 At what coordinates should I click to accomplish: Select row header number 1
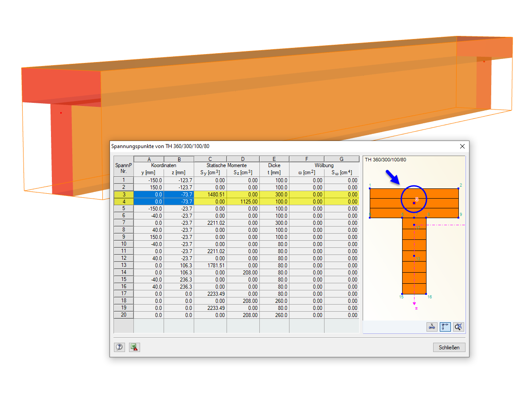tap(124, 180)
